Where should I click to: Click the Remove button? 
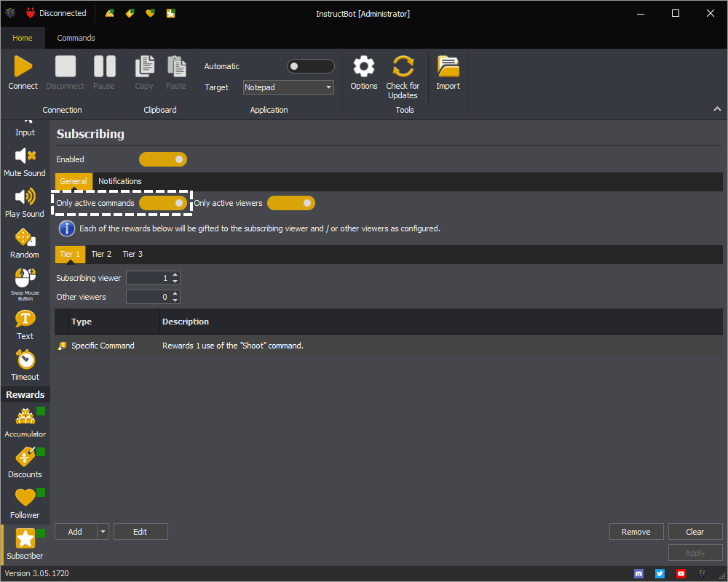tap(636, 532)
